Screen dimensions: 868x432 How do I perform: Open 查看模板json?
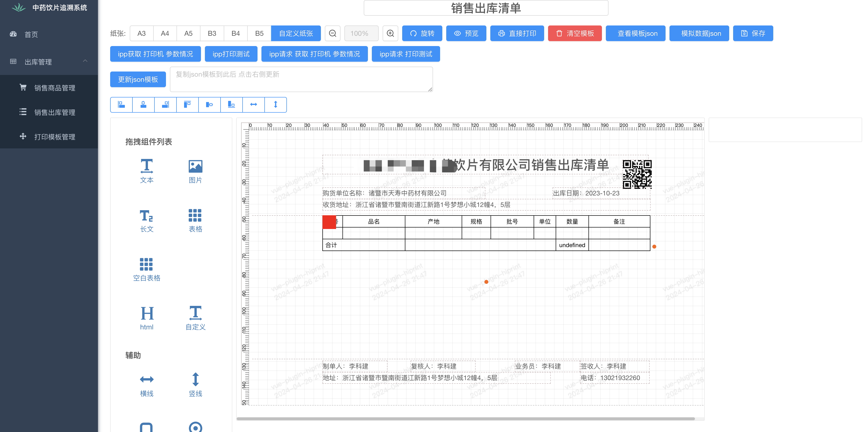[x=635, y=33]
